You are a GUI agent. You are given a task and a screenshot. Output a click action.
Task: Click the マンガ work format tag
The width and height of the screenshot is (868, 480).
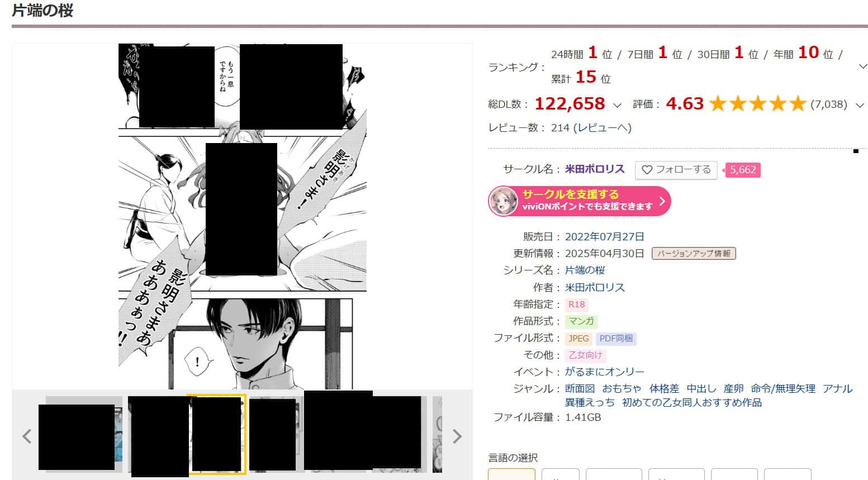[581, 321]
